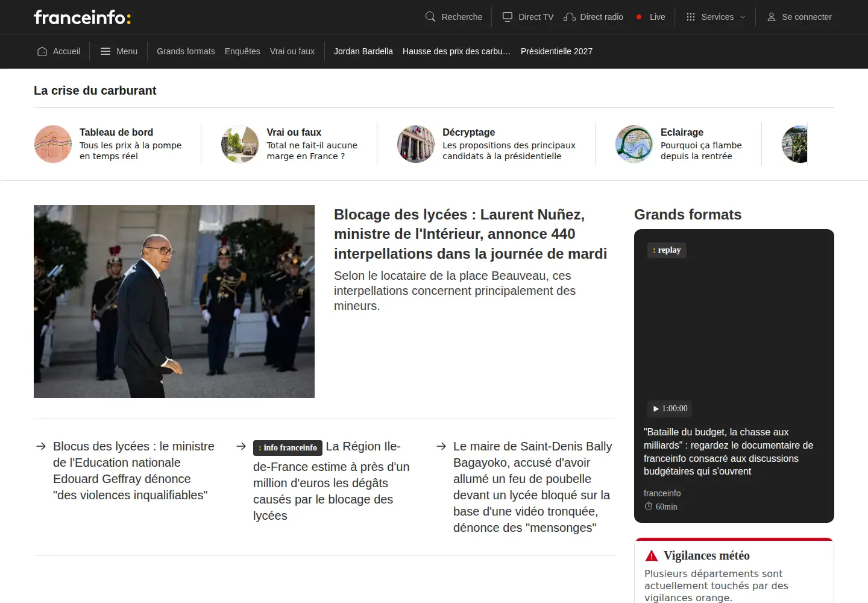Image resolution: width=868 pixels, height=603 pixels.
Task: Click the 'info franceinfo' badge
Action: (288, 447)
